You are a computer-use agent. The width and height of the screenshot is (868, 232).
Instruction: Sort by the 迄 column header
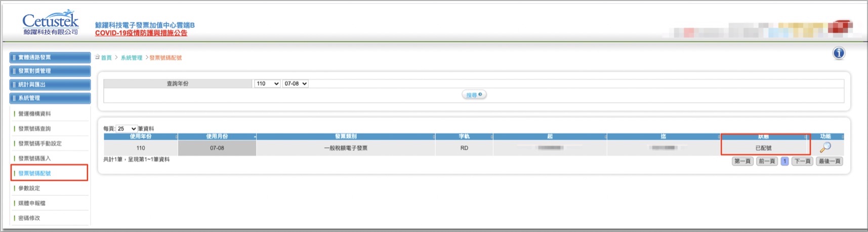tap(663, 136)
